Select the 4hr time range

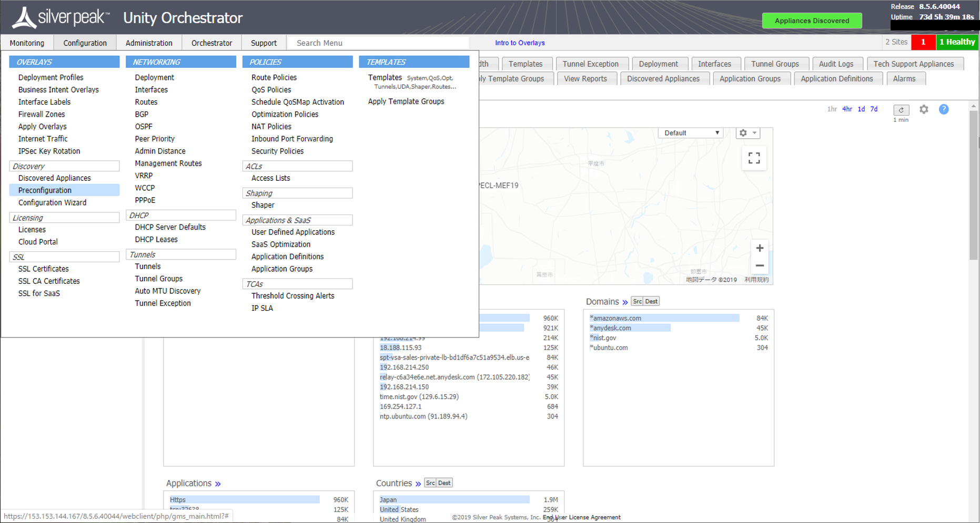(847, 109)
